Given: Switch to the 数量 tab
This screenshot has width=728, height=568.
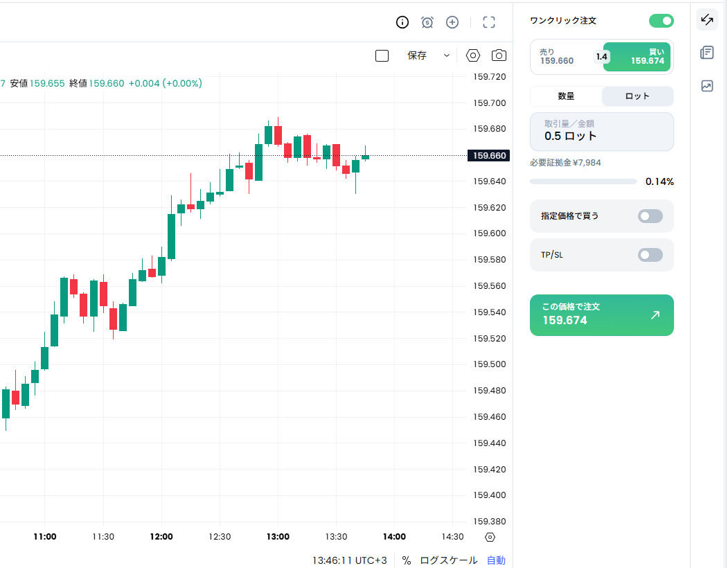Looking at the screenshot, I should (566, 96).
